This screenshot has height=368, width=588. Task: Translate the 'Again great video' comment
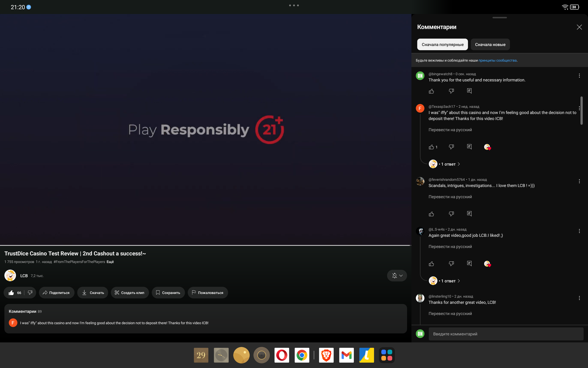point(450,247)
